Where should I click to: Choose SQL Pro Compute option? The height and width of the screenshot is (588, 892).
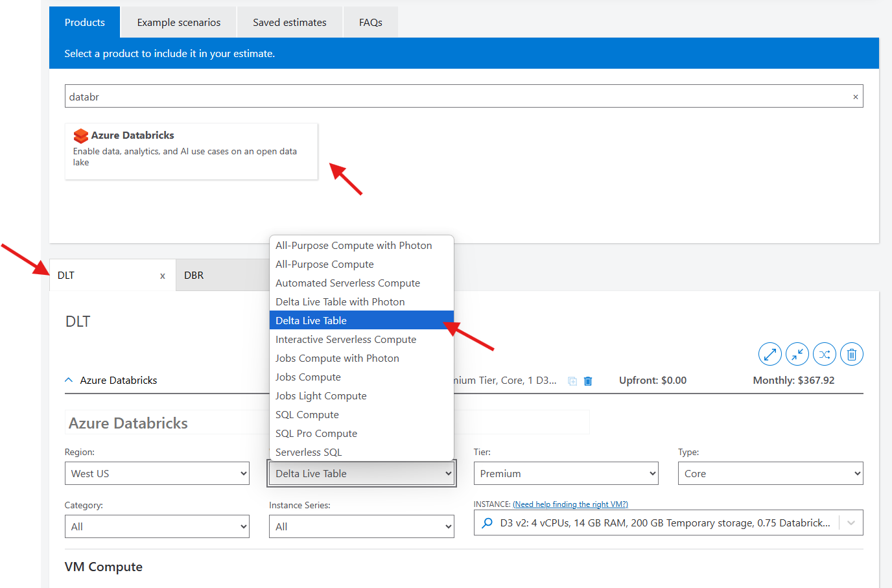tap(362, 434)
